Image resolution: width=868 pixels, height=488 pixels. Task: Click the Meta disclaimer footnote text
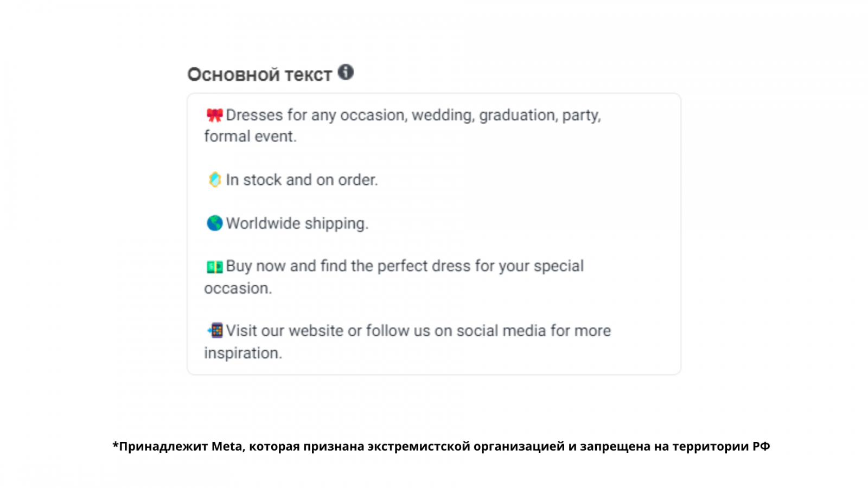tap(441, 446)
